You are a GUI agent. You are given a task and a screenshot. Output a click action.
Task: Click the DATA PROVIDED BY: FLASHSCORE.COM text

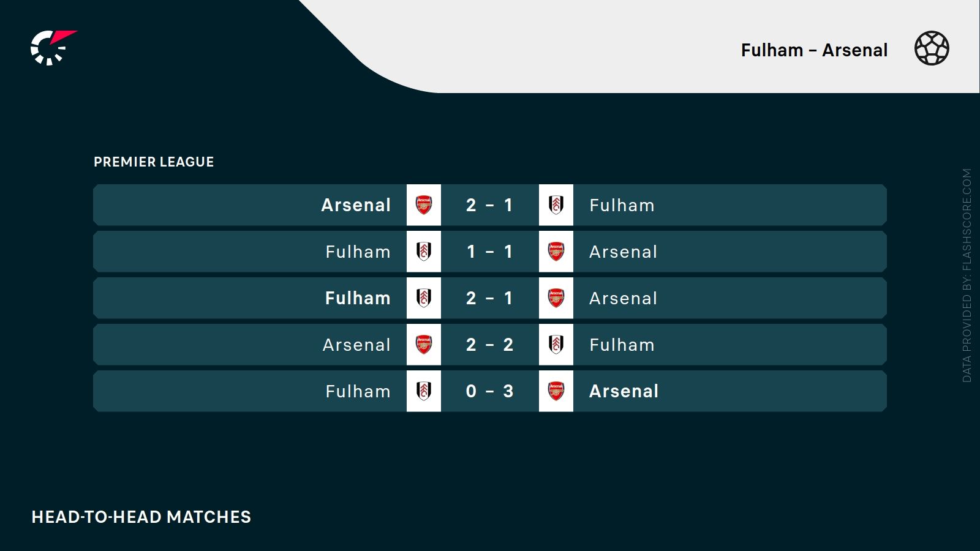click(967, 275)
